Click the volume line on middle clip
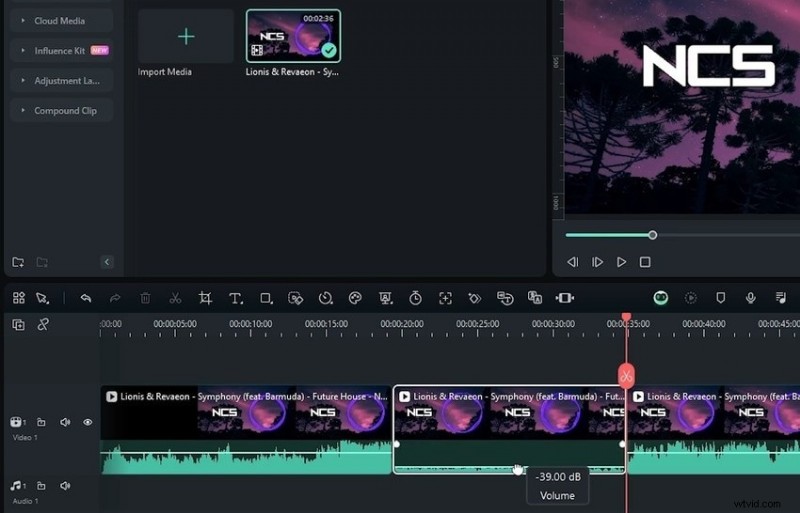 coord(509,468)
